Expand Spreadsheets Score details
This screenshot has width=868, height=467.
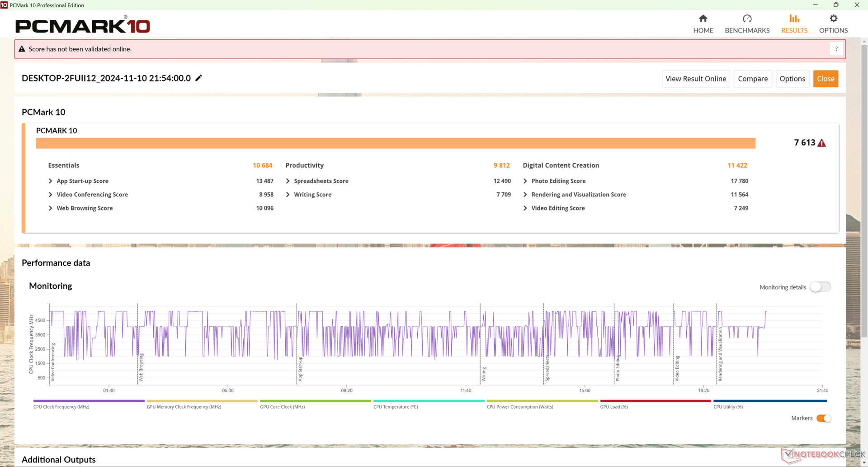click(x=288, y=181)
